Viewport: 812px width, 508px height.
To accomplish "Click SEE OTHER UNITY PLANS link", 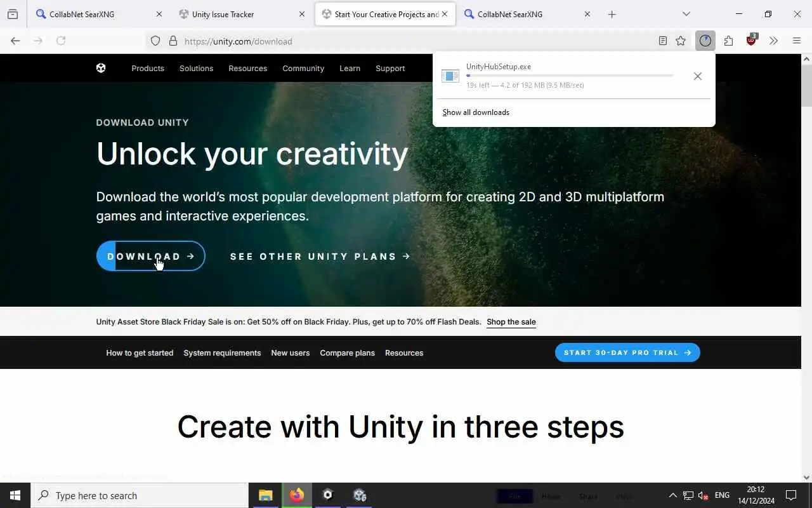I will tap(320, 257).
